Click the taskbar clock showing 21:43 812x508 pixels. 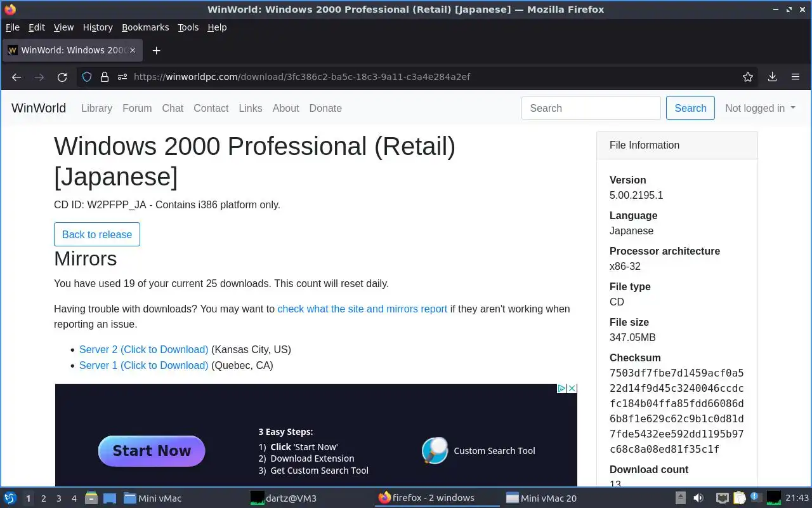(797, 498)
